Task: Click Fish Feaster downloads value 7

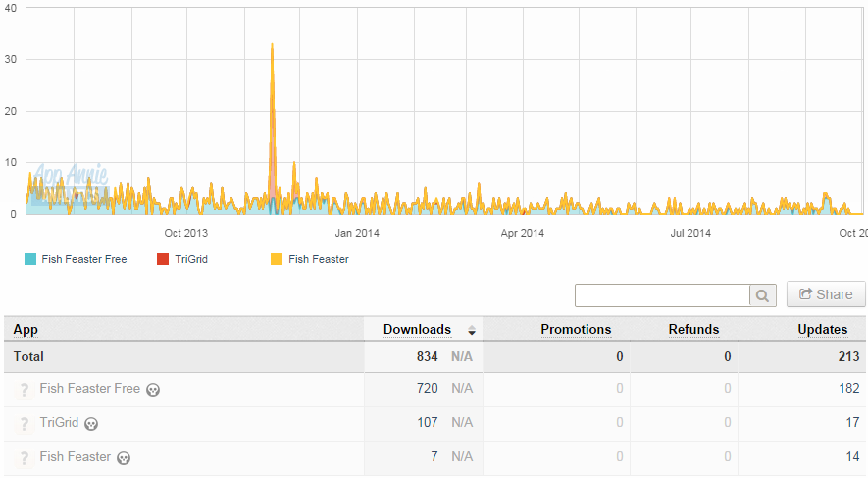Action: coord(434,457)
